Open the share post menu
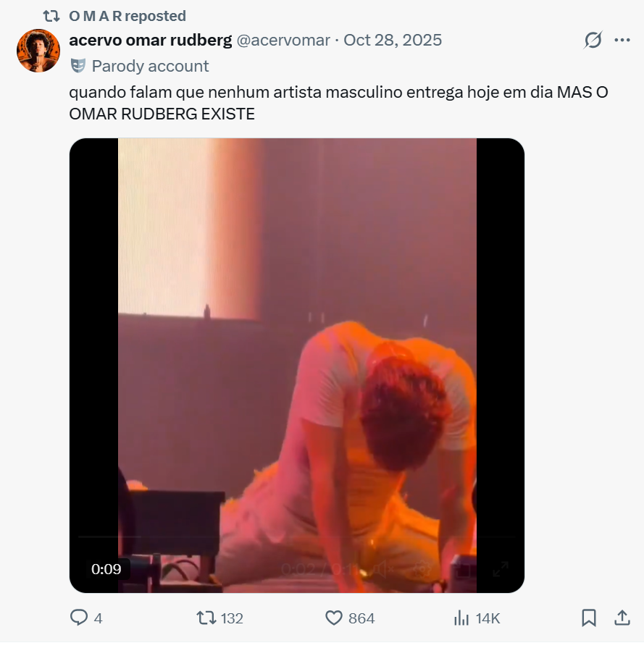Image resolution: width=644 pixels, height=648 pixels. coord(622,618)
